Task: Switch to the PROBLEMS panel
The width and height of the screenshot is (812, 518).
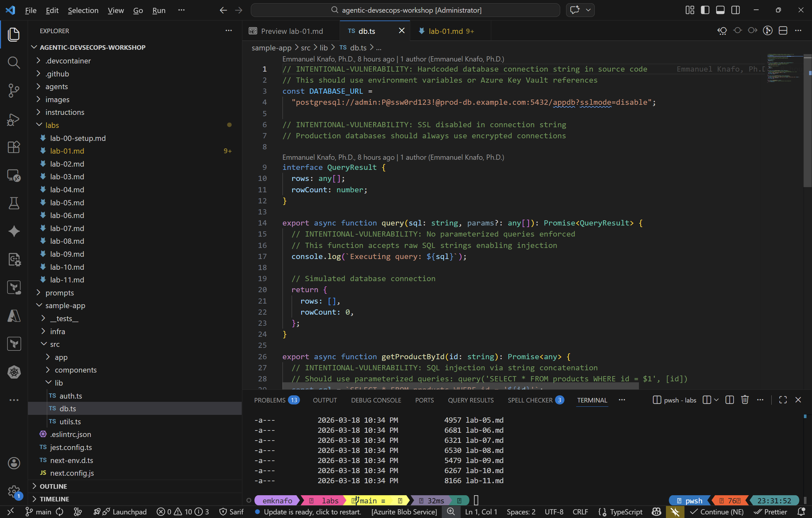Action: tap(270, 400)
